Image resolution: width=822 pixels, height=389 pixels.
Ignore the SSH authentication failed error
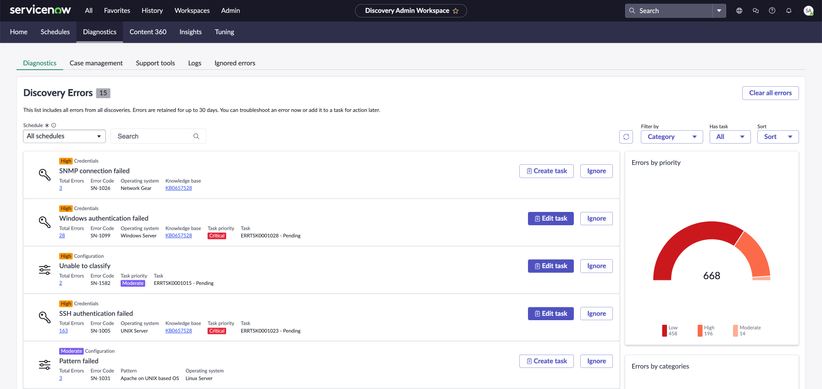pyautogui.click(x=596, y=314)
